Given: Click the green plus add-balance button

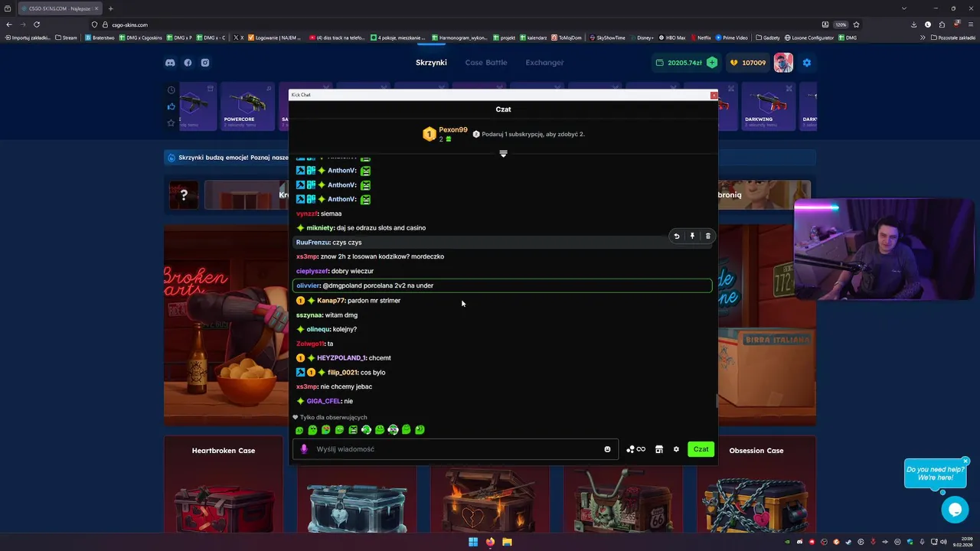Looking at the screenshot, I should click(x=712, y=63).
